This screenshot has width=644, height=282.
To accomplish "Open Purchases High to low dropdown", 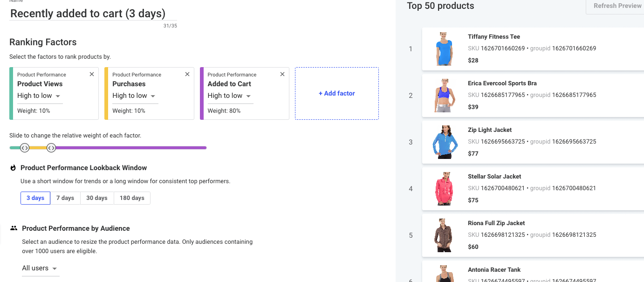I will [x=135, y=96].
